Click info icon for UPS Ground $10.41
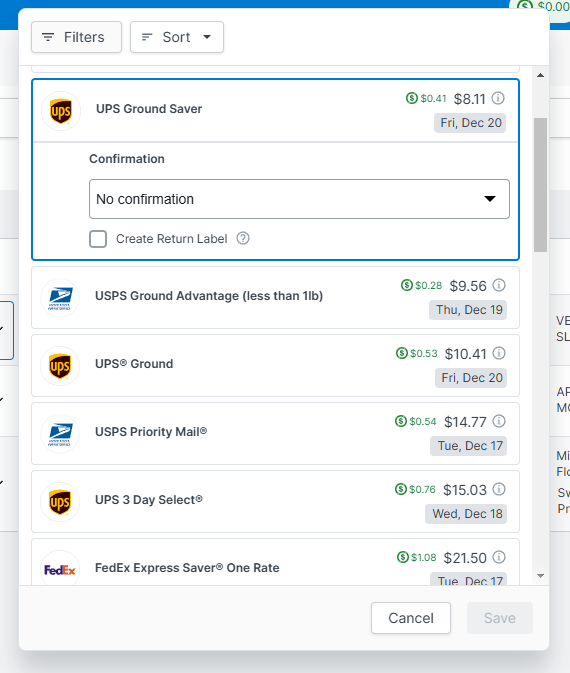The height and width of the screenshot is (673, 570). coord(499,353)
